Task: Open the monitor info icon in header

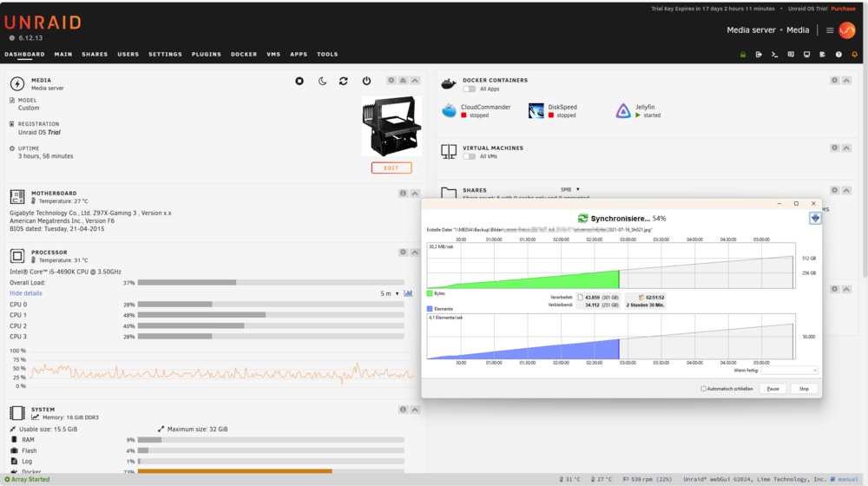Action: pyautogui.click(x=806, y=55)
